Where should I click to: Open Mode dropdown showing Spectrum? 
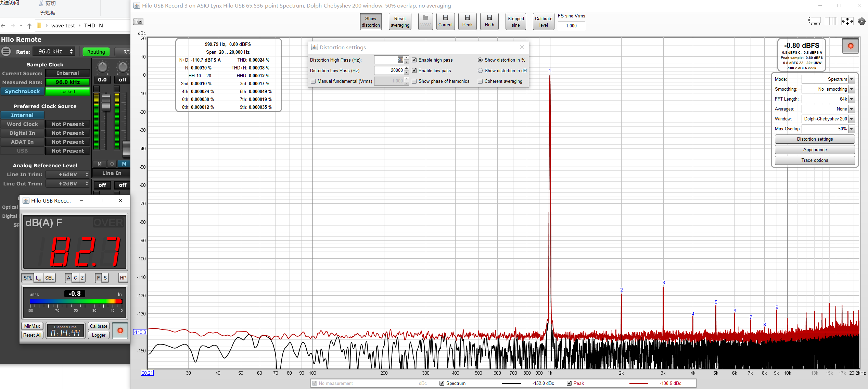click(x=828, y=79)
